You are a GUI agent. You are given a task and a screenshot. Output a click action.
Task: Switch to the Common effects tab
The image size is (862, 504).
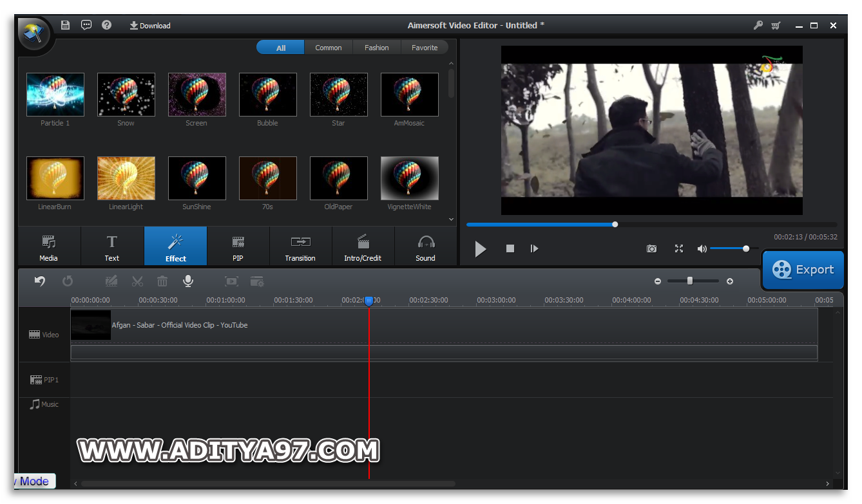329,48
